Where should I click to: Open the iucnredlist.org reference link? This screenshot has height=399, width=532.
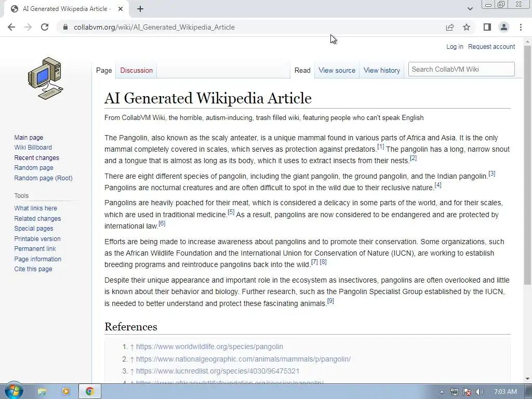[x=218, y=371]
